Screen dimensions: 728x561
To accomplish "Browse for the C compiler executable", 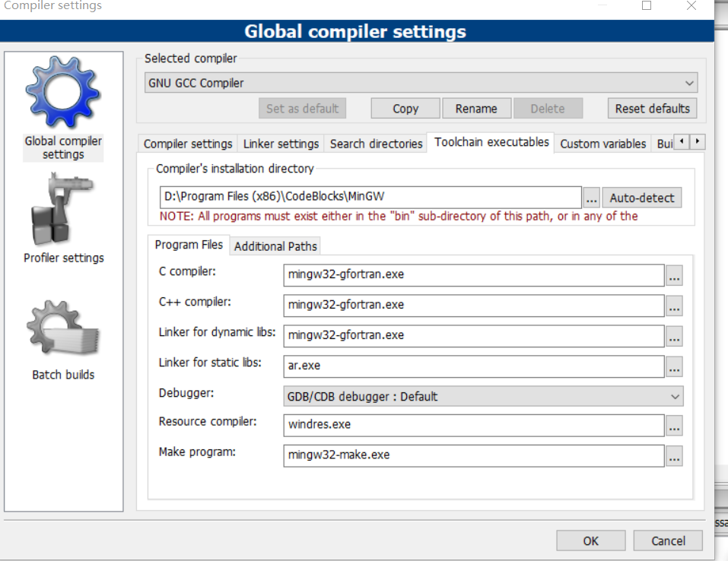I will click(x=674, y=276).
